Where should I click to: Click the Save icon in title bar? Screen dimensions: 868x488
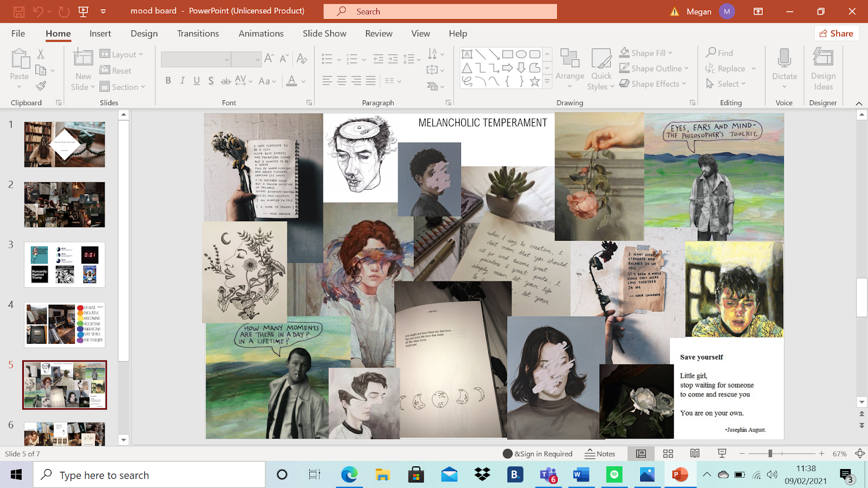18,11
